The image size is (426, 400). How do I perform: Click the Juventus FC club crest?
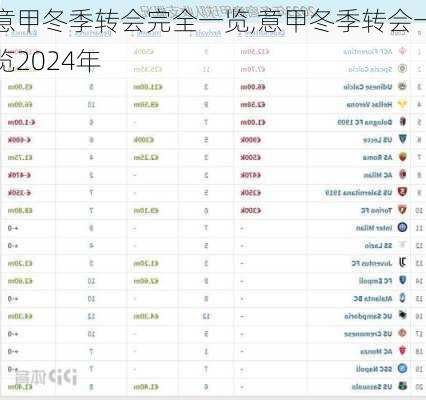coord(403,263)
